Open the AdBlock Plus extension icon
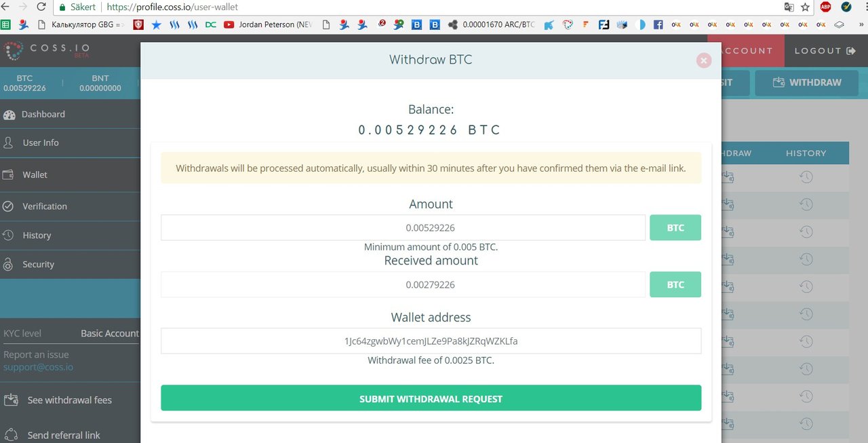Screen dimensions: 868x443 825,7
